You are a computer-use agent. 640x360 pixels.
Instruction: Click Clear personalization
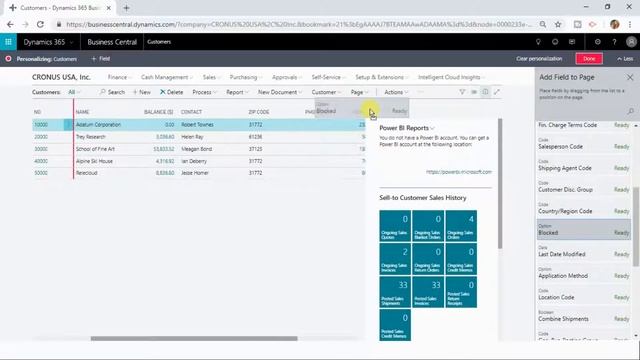click(539, 59)
